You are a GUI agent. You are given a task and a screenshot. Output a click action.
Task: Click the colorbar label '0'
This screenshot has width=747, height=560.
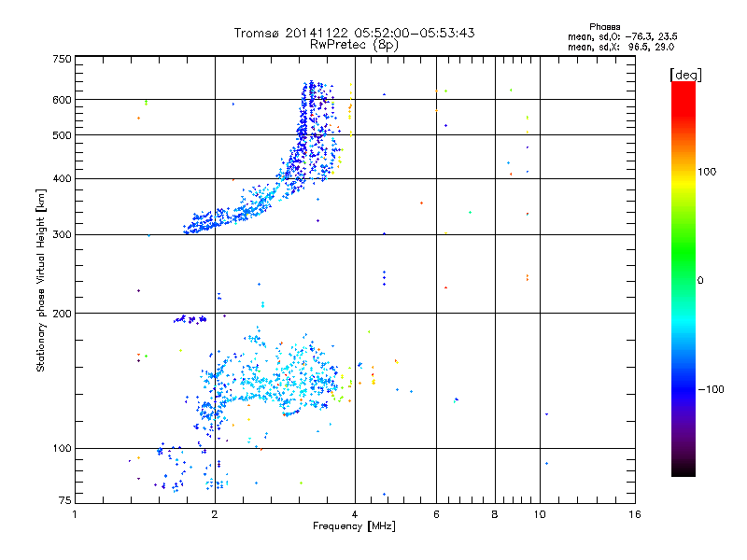(700, 281)
